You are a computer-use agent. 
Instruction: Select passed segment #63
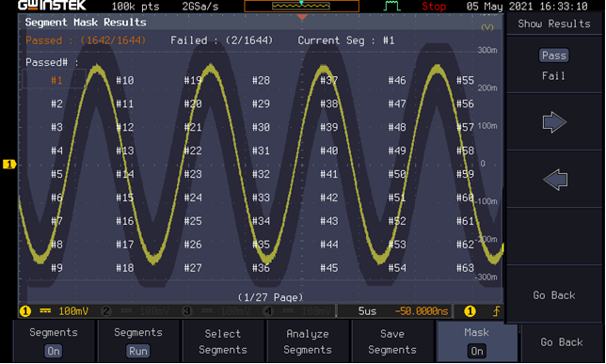[465, 268]
